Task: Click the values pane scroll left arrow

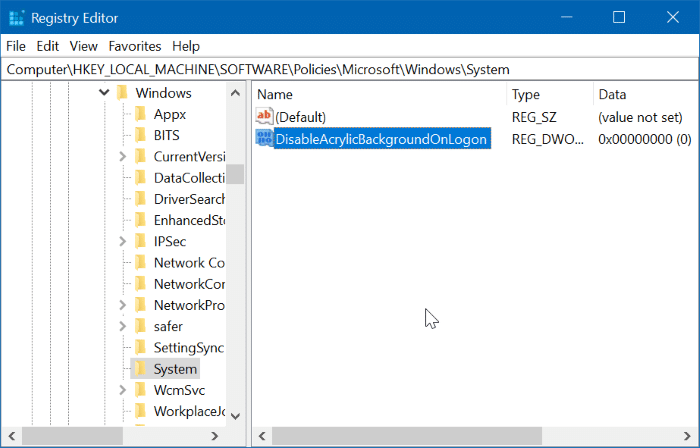Action: pyautogui.click(x=262, y=436)
